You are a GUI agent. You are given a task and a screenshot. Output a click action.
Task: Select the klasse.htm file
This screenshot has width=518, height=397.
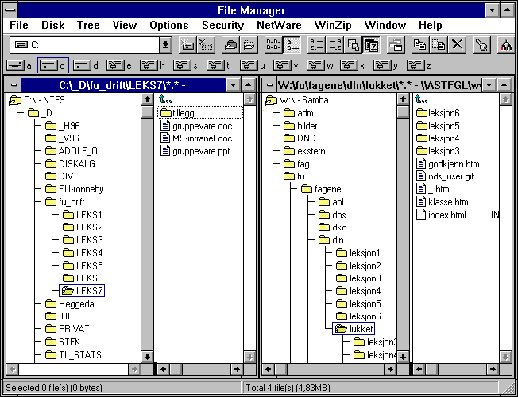(442, 202)
